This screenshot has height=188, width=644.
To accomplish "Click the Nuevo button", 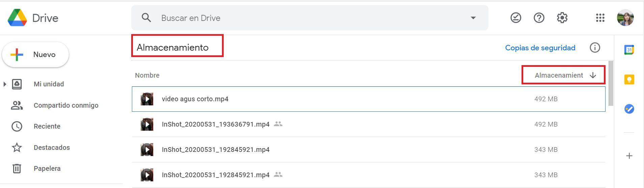I will [35, 55].
